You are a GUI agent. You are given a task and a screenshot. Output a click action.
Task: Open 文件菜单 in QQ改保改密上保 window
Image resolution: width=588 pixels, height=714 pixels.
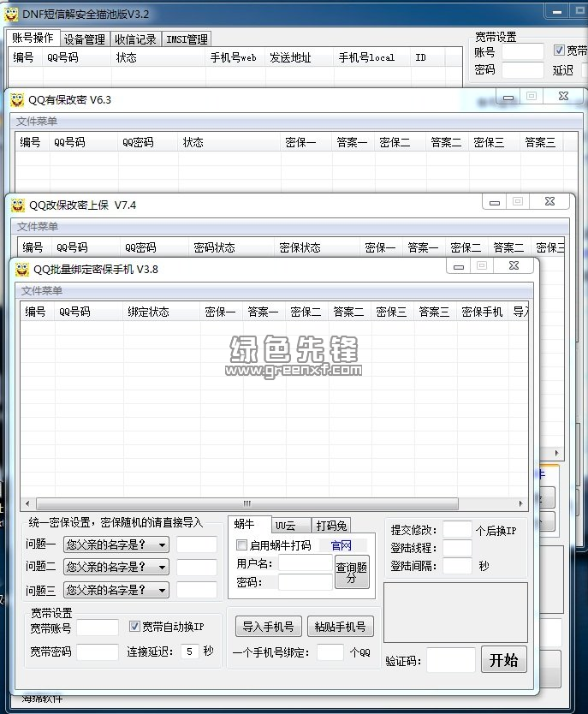click(x=38, y=226)
